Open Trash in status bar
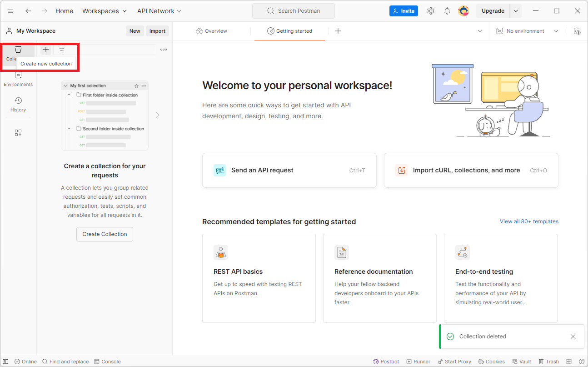 point(549,362)
